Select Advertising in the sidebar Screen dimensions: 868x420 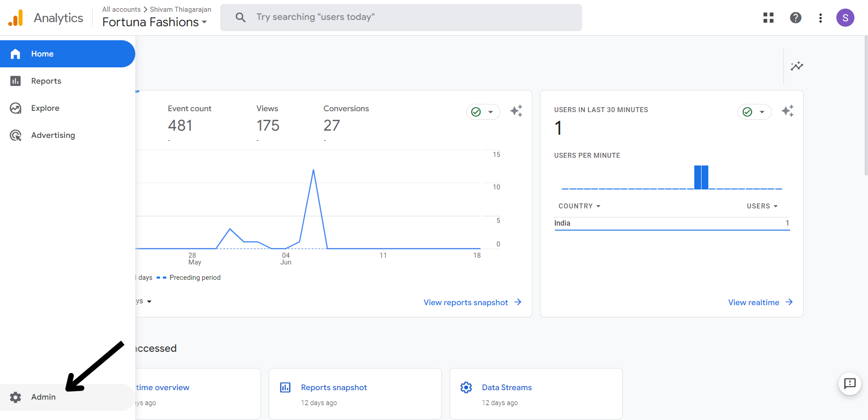[x=53, y=135]
